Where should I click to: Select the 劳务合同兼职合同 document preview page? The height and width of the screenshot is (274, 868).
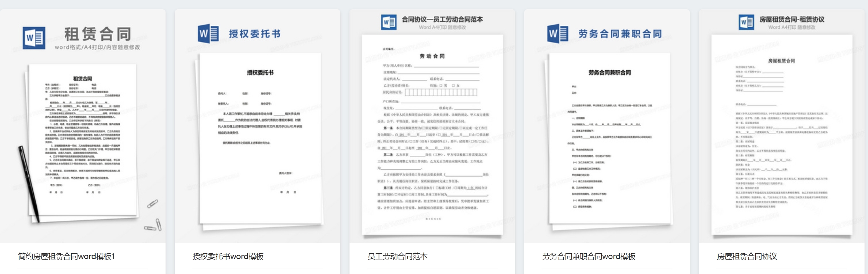click(x=609, y=138)
